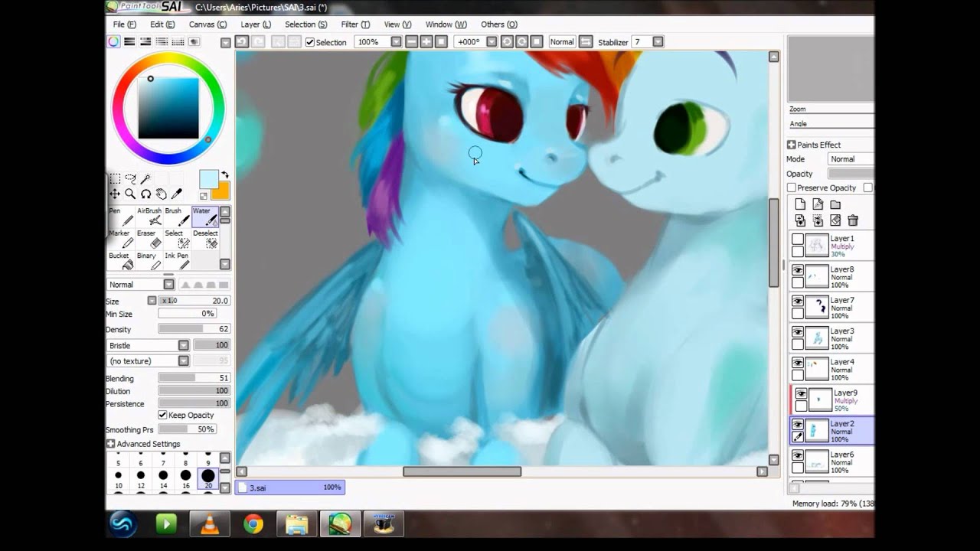Screen dimensions: 980x551
Task: Create a new layer folder
Action: pos(835,204)
